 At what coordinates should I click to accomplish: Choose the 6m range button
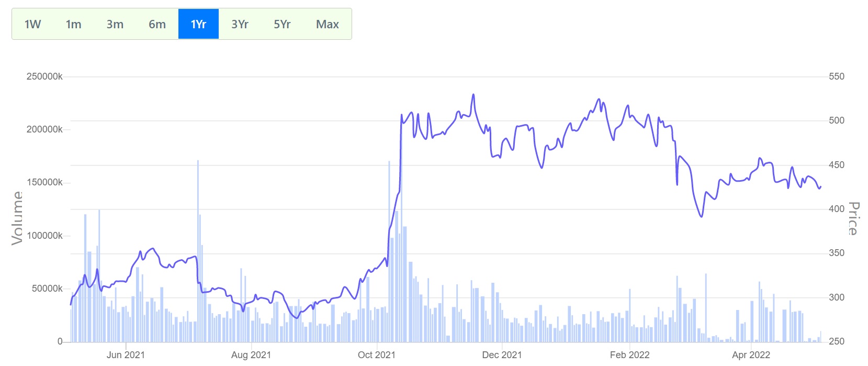pos(157,24)
